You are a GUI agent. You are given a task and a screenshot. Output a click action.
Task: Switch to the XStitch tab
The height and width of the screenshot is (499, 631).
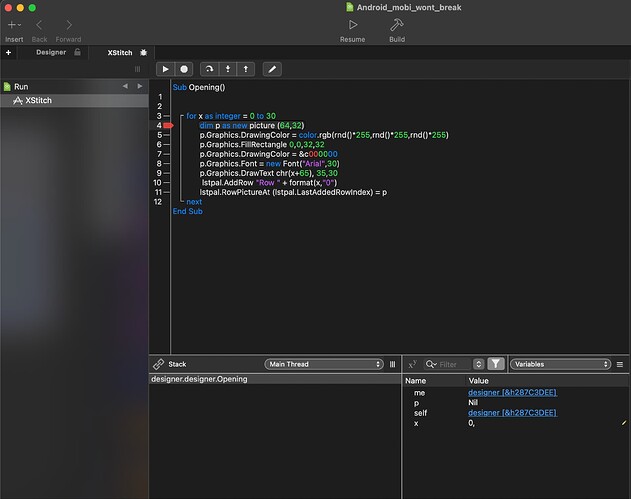120,51
